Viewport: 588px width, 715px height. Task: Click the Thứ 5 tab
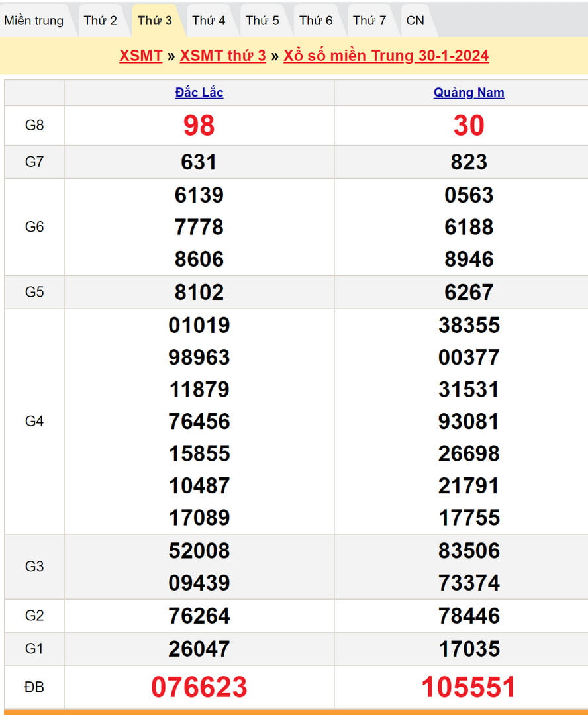click(x=262, y=21)
